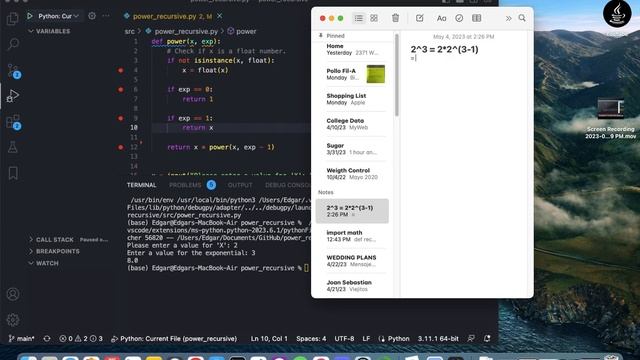Change end of line via LF

tap(366, 338)
